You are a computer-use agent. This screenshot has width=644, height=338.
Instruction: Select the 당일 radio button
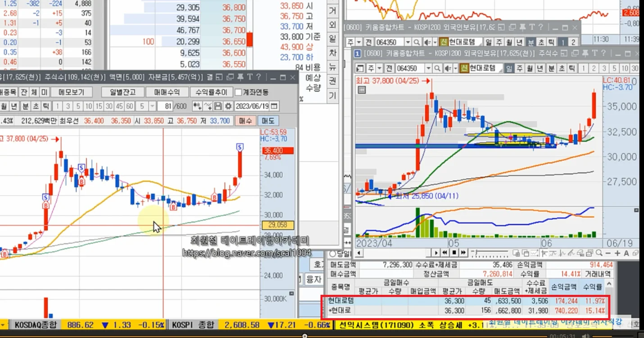pyautogui.click(x=332, y=254)
